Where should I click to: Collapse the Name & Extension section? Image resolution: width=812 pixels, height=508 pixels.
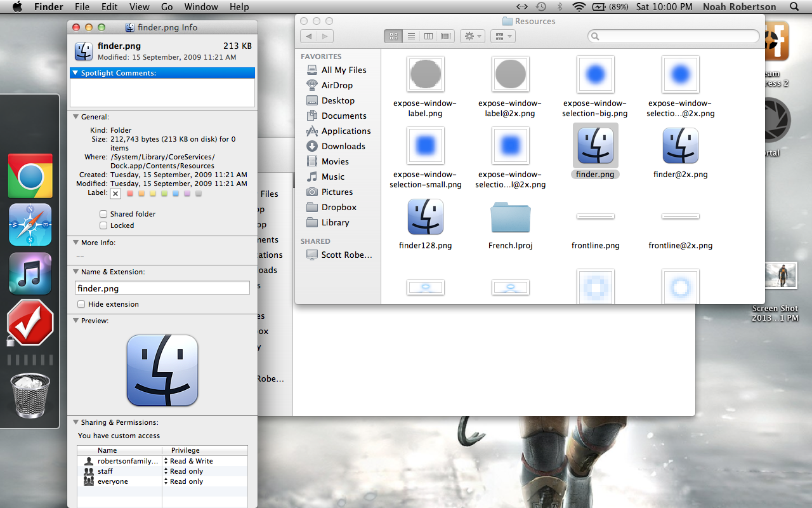coord(75,272)
